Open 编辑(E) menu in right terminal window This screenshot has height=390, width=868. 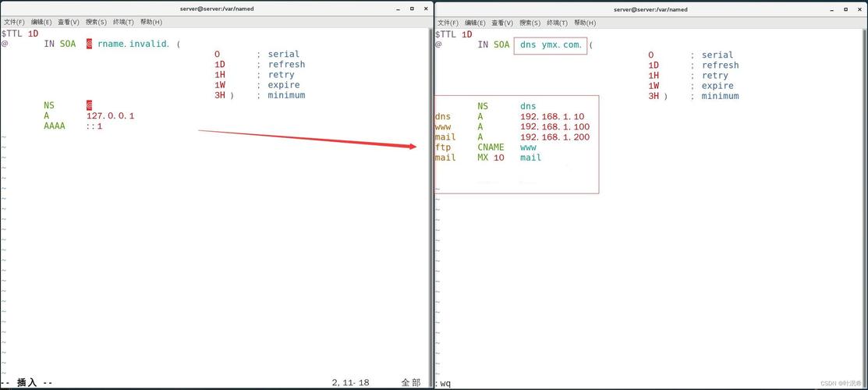pos(476,23)
